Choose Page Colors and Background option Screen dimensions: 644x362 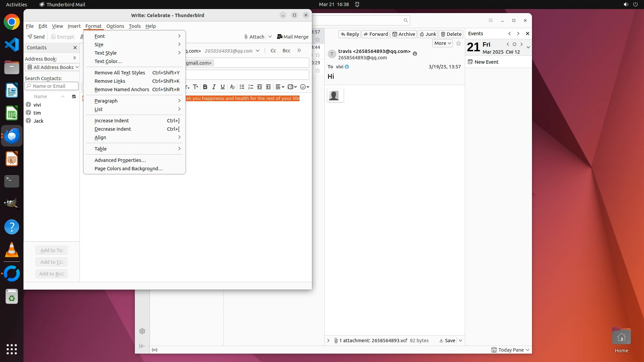point(128,169)
